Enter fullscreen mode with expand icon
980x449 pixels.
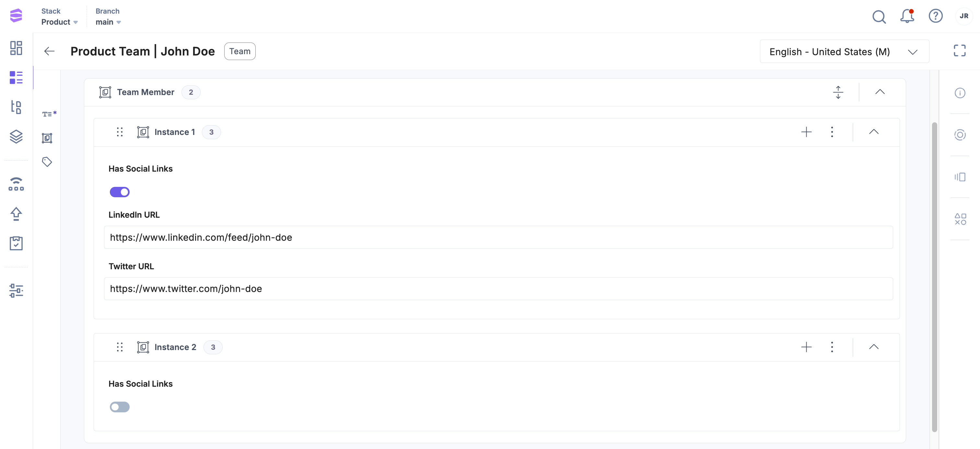pyautogui.click(x=960, y=51)
